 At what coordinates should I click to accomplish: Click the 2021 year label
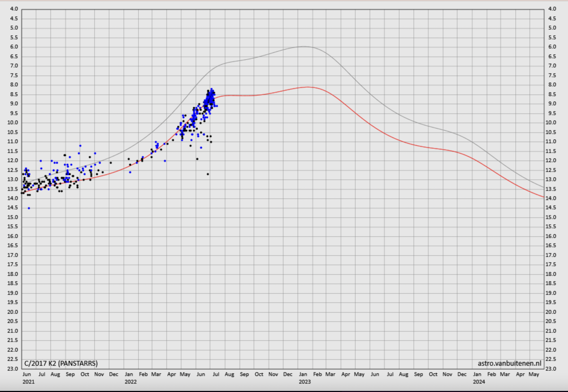(x=28, y=382)
